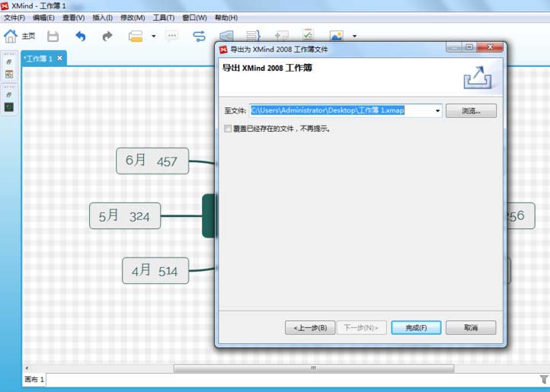Open the 修改(M) menu
Screen dimensions: 550x392
[x=133, y=18]
